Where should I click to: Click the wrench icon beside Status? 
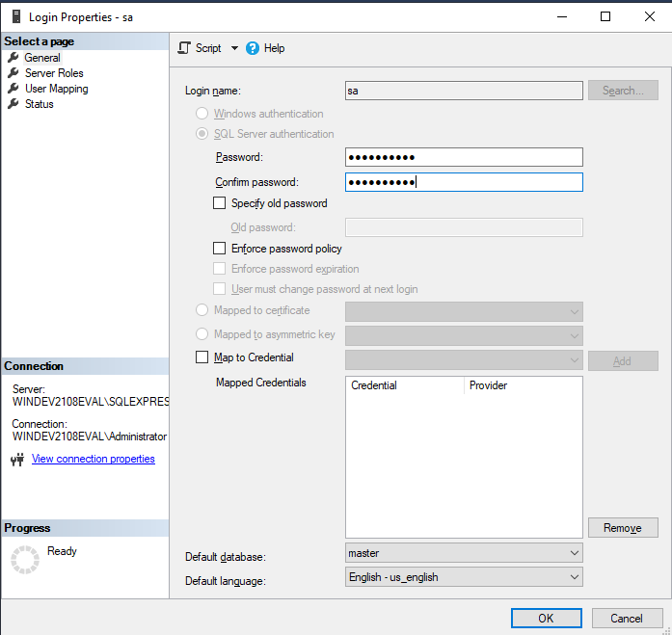13,103
